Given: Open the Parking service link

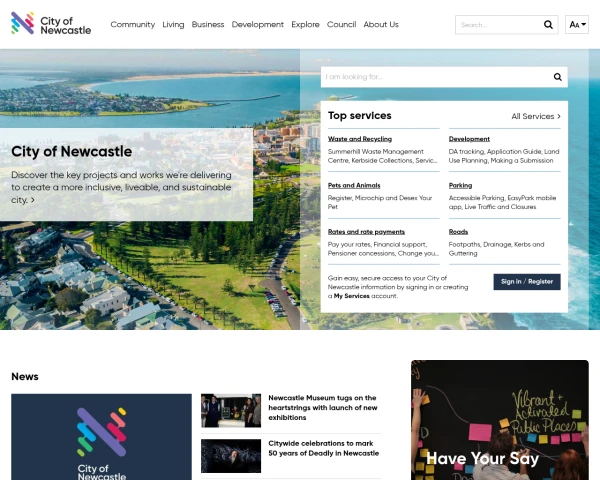Looking at the screenshot, I should 460,185.
